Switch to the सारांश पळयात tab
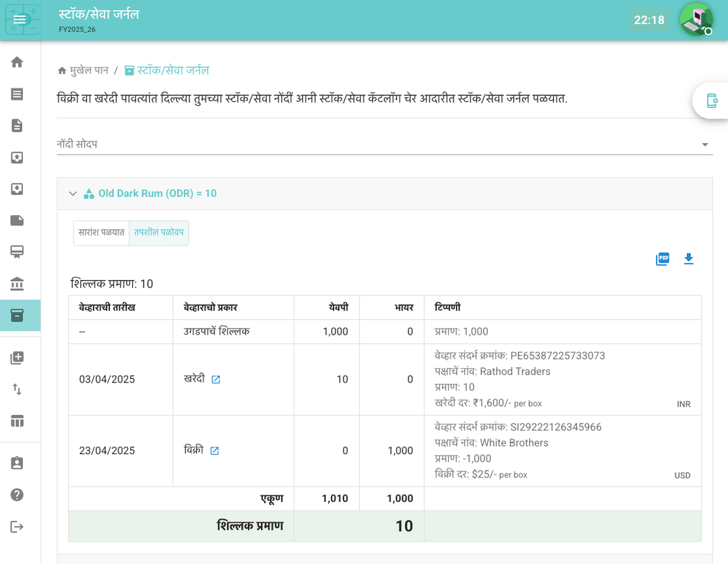Viewport: 728px width, 564px height. pyautogui.click(x=100, y=233)
